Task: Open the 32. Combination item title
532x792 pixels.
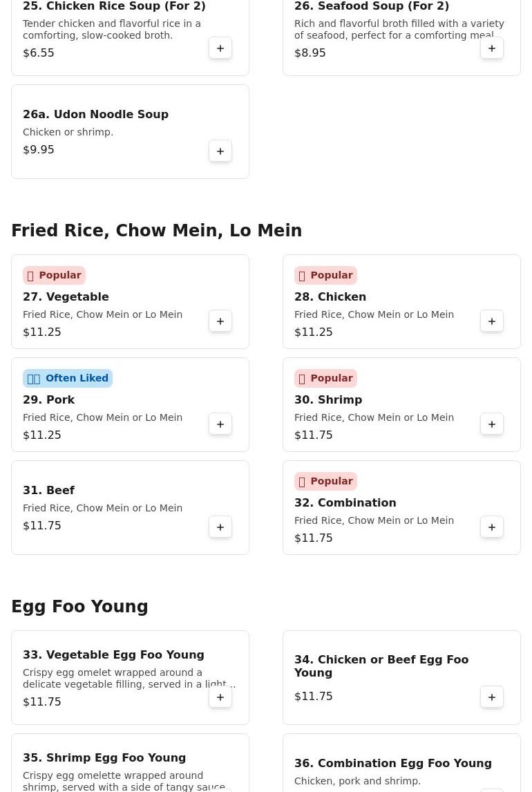Action: 345,503
